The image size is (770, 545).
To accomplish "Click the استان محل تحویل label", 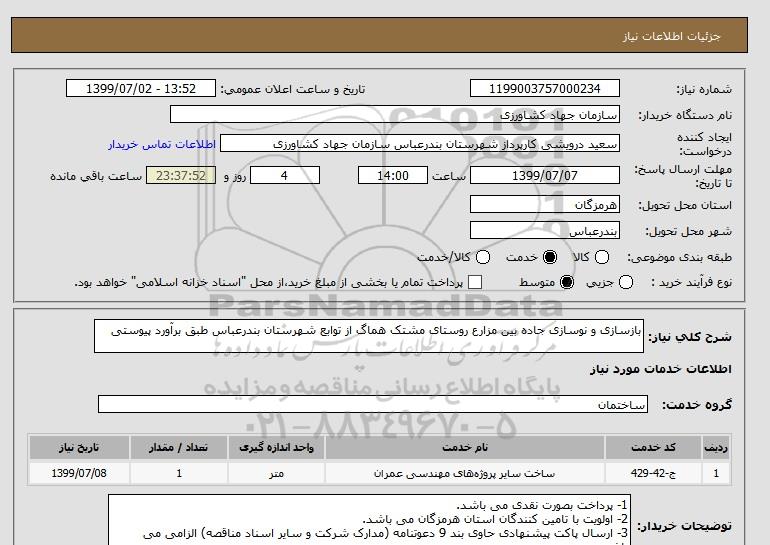I will coord(685,205).
